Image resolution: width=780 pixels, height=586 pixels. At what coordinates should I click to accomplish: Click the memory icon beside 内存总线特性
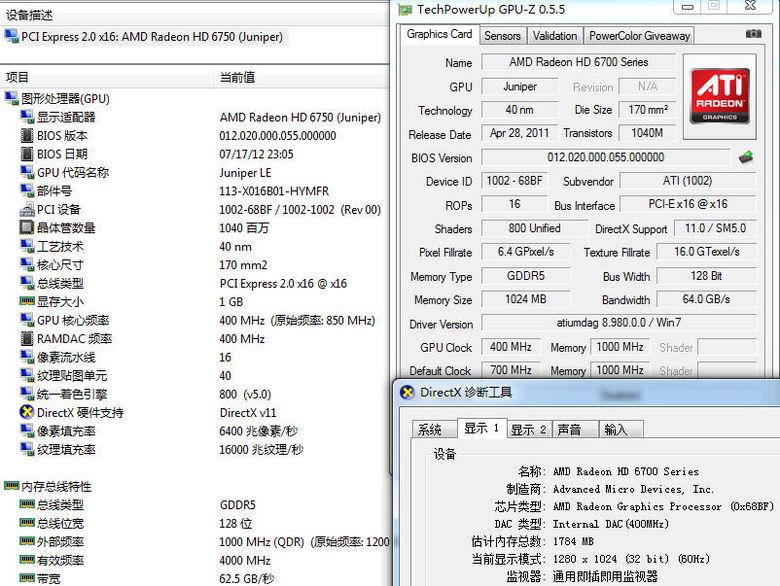pyautogui.click(x=11, y=486)
